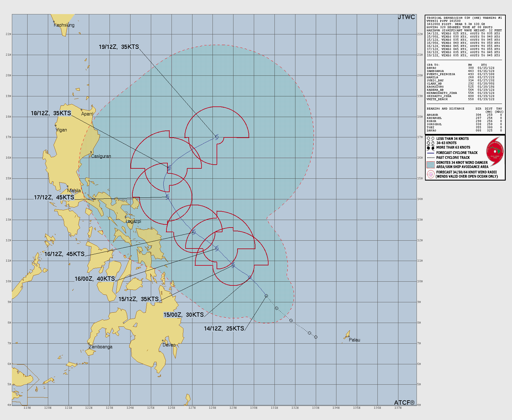512x420 pixels.
Task: Click the '14/12Z, 25KTS' forecast label
Action: (x=224, y=328)
